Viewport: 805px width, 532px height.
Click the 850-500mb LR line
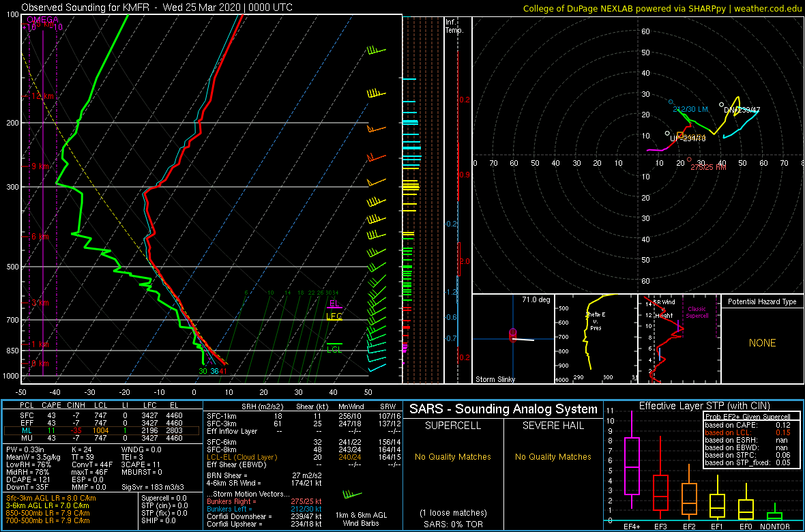pos(48,513)
